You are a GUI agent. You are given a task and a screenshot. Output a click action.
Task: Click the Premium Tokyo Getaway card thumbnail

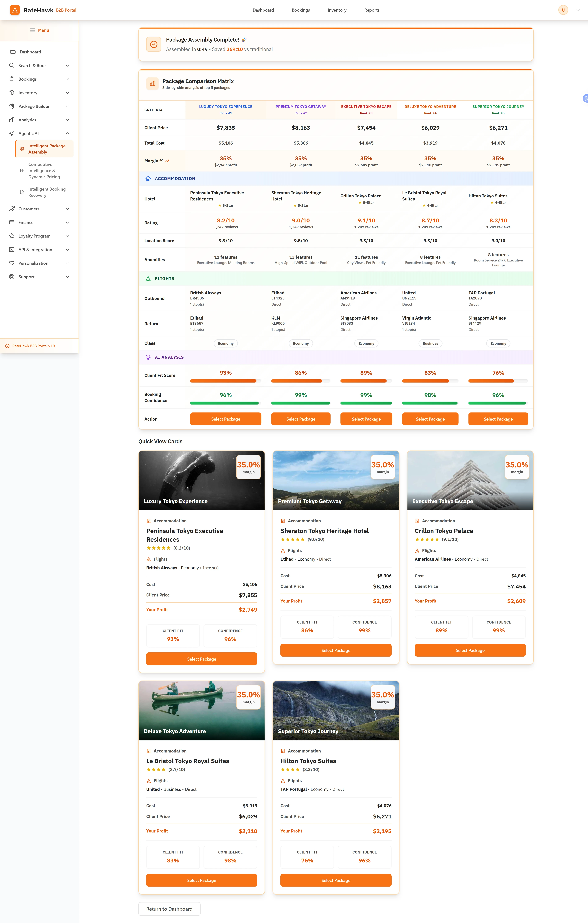click(336, 480)
